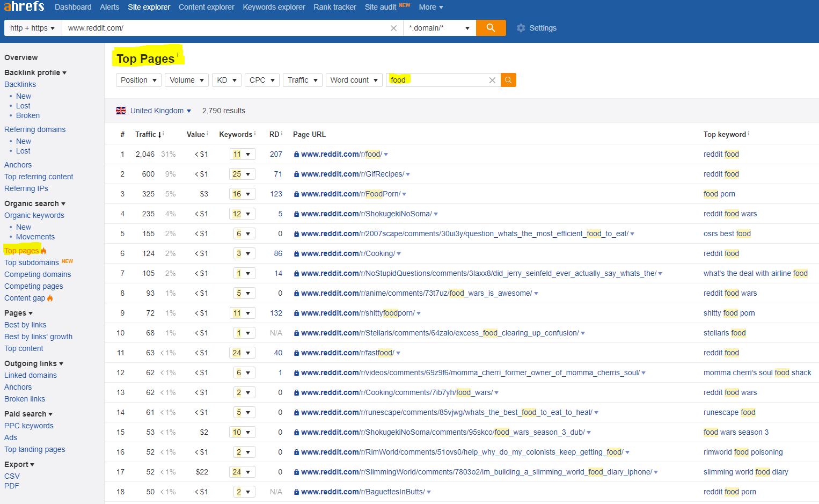
Task: Expand the URL arrow next to r/fastfood/
Action: tap(398, 353)
